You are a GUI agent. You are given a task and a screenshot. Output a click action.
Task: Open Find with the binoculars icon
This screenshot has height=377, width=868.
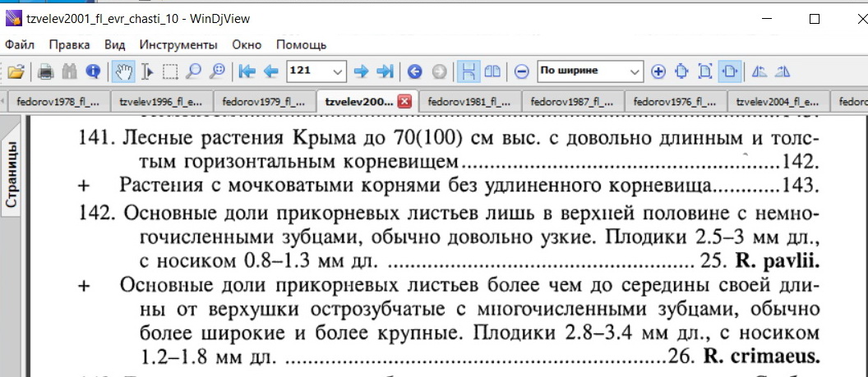pyautogui.click(x=69, y=71)
